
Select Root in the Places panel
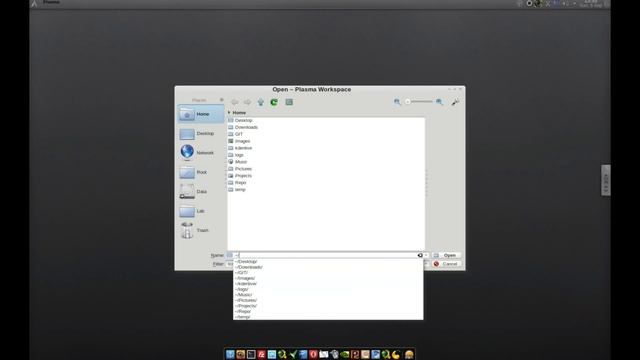201,172
